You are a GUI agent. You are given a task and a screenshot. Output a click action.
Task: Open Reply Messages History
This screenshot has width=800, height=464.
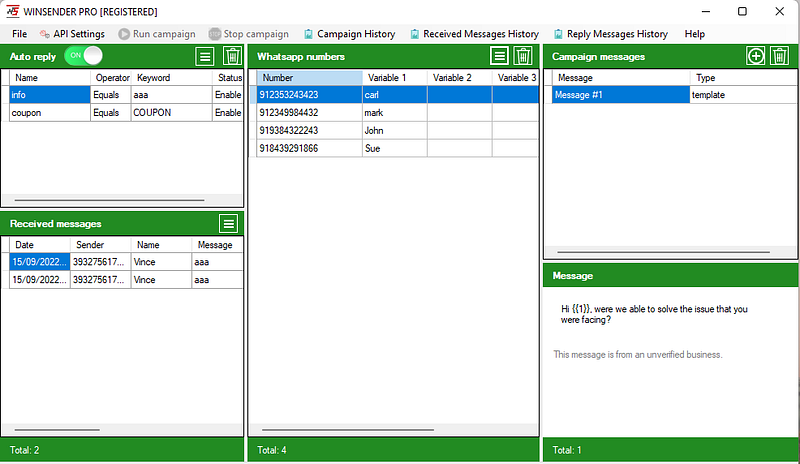click(611, 34)
